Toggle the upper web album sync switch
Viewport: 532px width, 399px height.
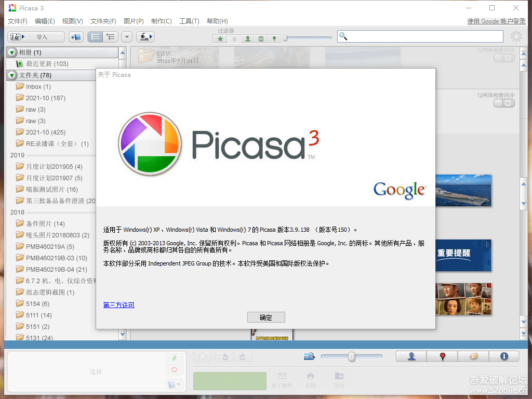504,58
